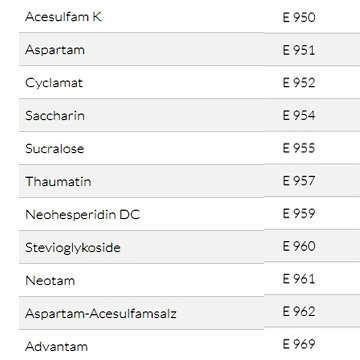Click the E 959 value
Viewport: 360px width, 360px height.
click(299, 213)
